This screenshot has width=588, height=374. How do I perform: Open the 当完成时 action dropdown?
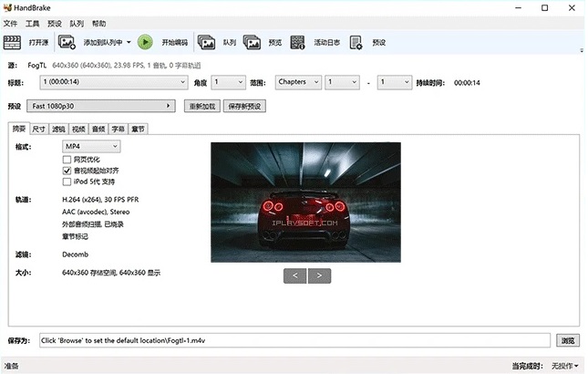[x=564, y=366]
